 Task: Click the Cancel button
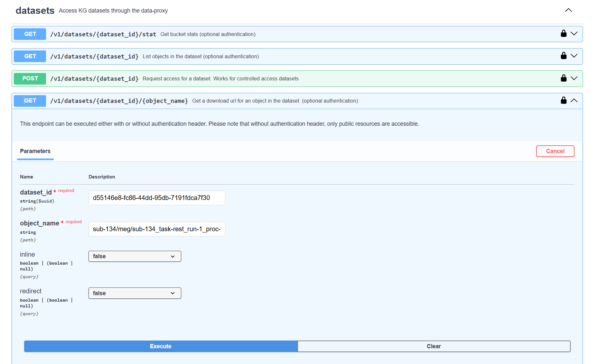click(x=555, y=151)
